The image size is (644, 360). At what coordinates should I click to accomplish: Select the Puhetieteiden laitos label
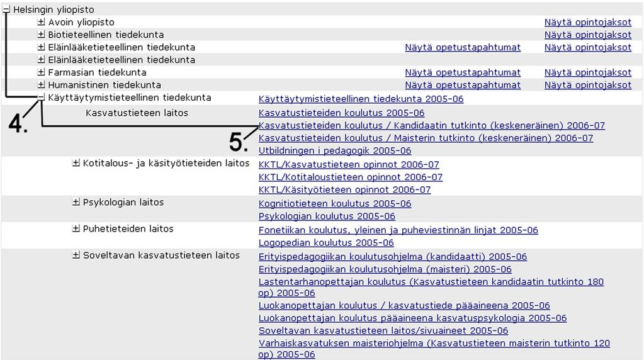(x=128, y=228)
